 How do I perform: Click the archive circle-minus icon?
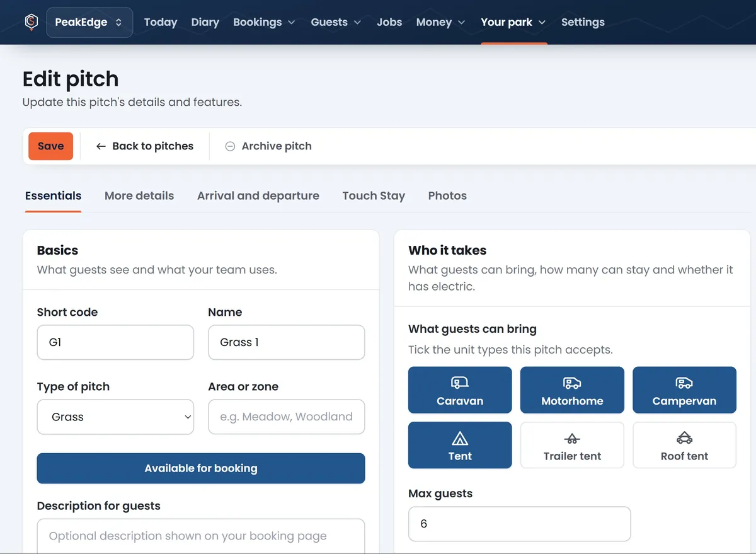point(230,146)
